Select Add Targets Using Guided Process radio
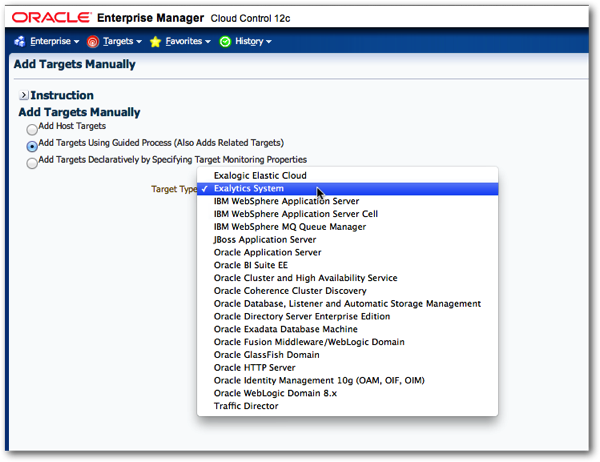Screen dimensions: 600x462 [32, 146]
